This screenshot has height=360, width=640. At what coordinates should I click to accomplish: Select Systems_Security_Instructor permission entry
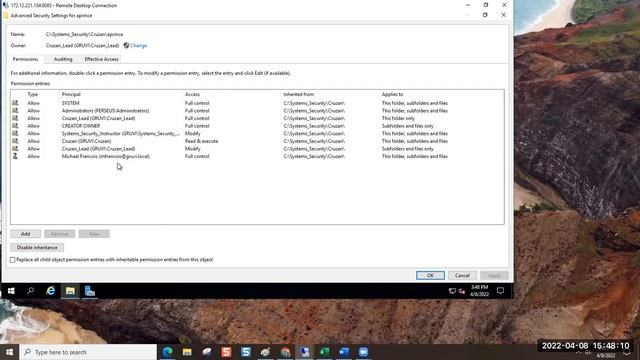point(257,133)
